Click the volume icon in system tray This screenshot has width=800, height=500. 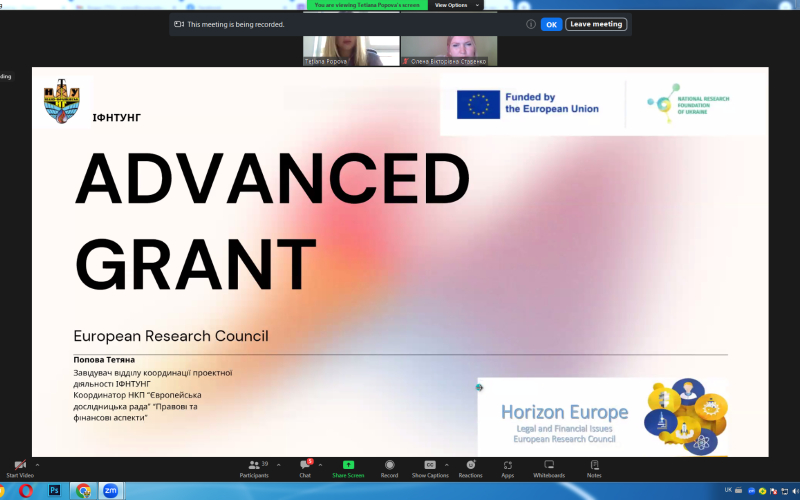796,491
